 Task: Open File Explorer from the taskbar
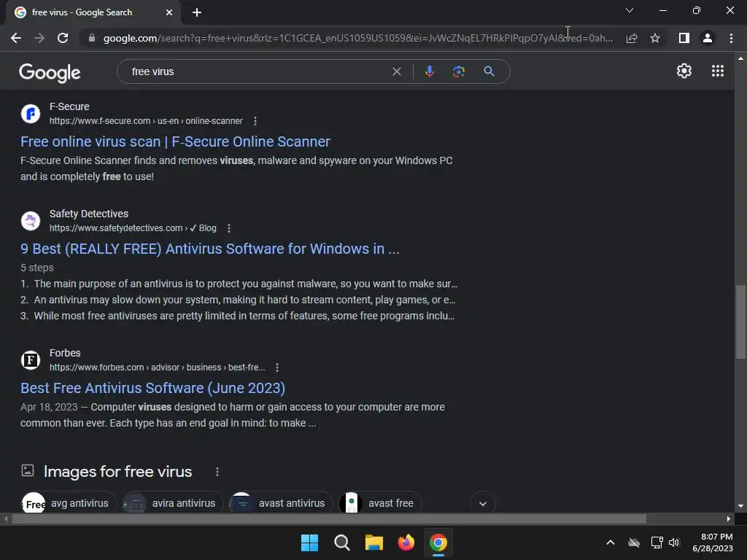pos(374,542)
